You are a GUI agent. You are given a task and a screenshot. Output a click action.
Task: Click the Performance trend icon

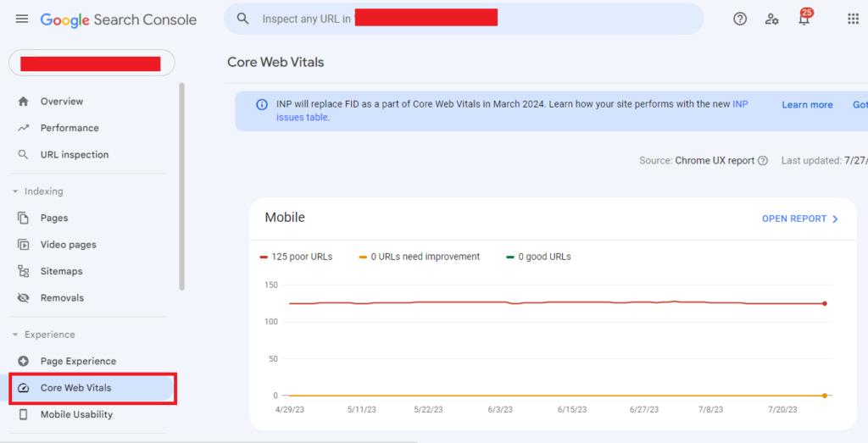click(23, 128)
